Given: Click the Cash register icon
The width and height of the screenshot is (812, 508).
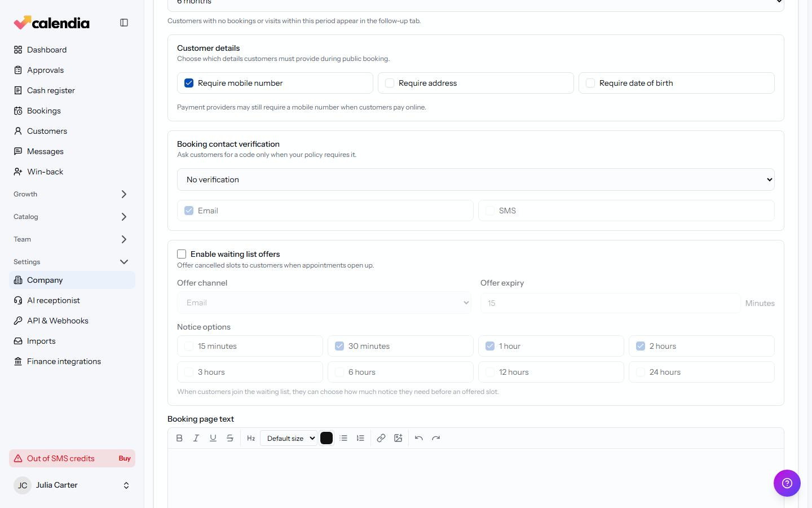Looking at the screenshot, I should 18,90.
